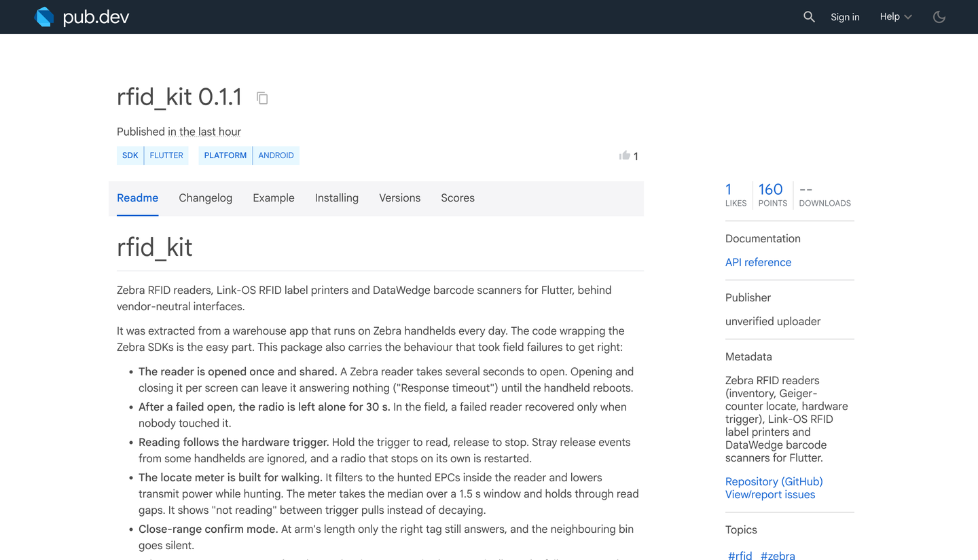
Task: Click the 'rfid_kit 0.1.1' page title
Action: [179, 97]
